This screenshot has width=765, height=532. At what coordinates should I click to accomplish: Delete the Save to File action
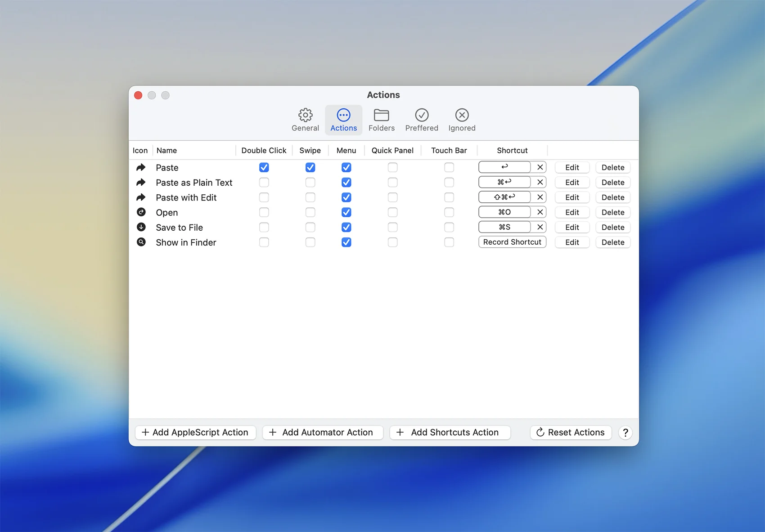coord(612,228)
